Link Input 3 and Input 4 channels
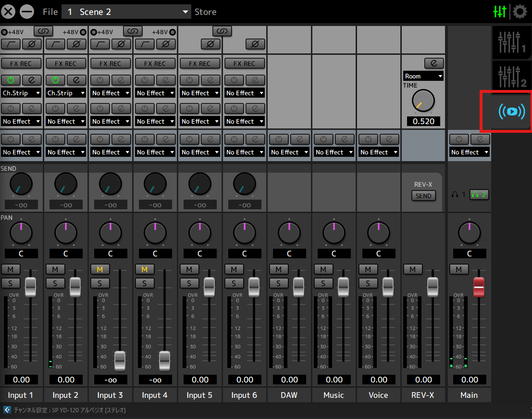Image resolution: width=532 pixels, height=419 pixels. [x=133, y=31]
